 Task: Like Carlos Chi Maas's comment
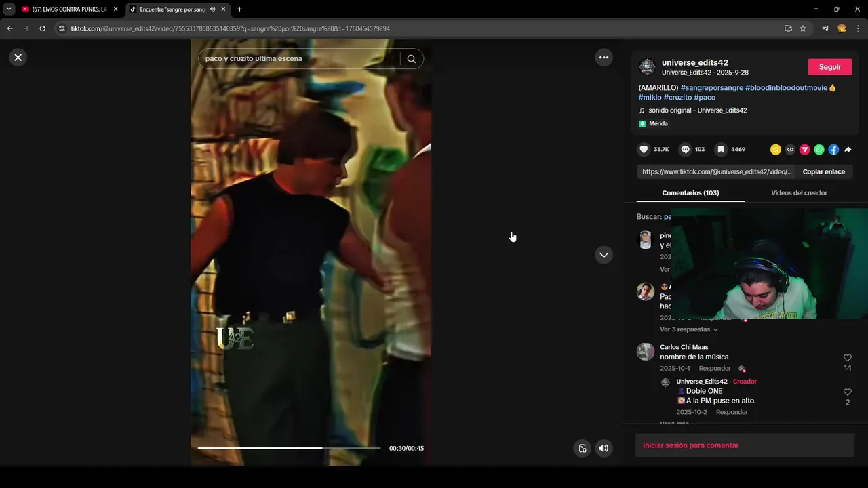click(x=847, y=358)
